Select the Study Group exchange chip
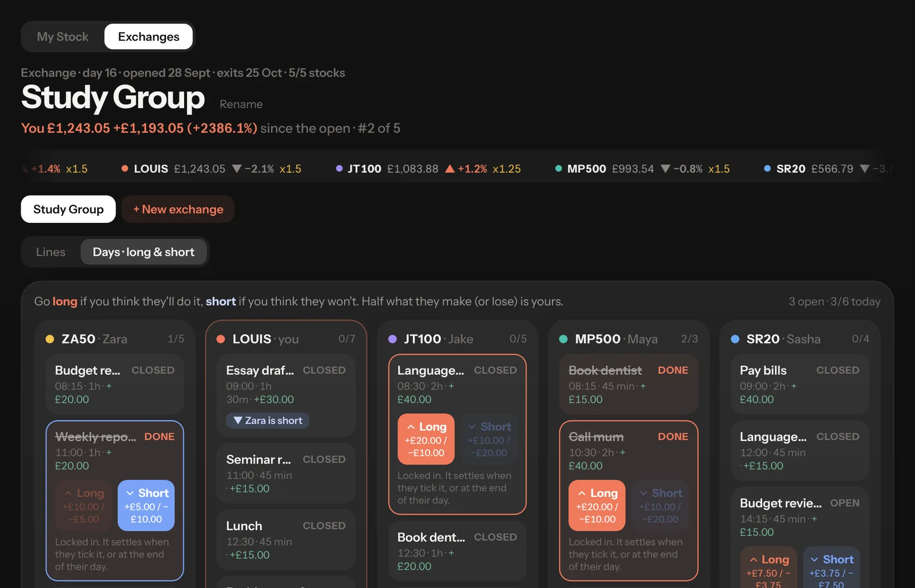Screen dimensions: 915x588 click(68, 209)
